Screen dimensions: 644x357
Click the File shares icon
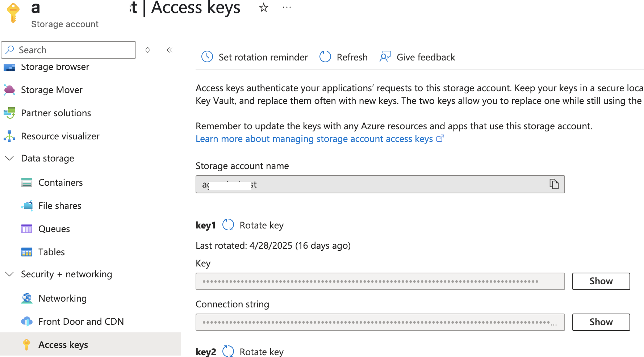[27, 206]
